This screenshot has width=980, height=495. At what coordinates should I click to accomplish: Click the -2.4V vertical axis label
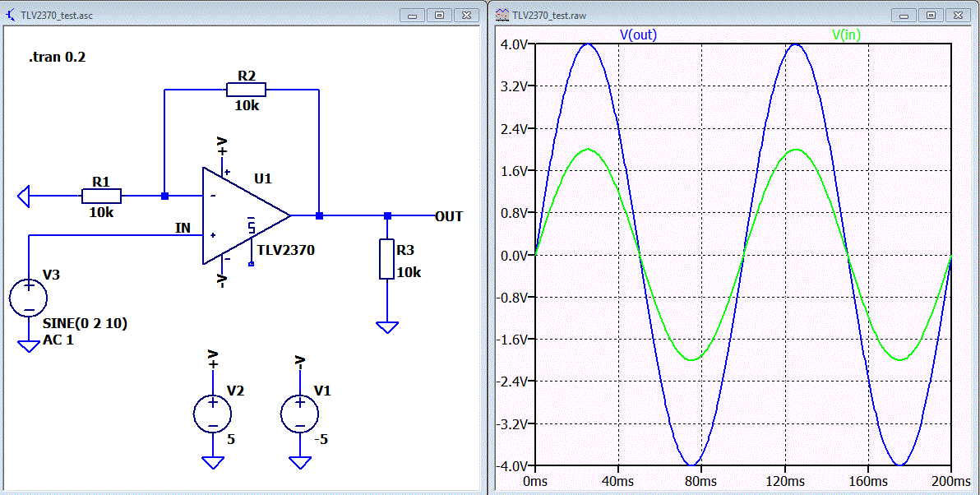512,382
